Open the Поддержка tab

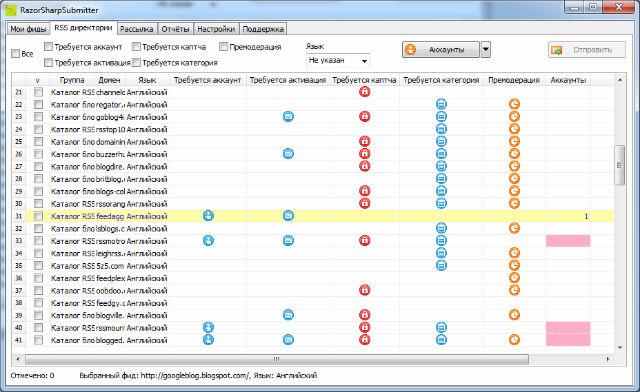click(263, 29)
